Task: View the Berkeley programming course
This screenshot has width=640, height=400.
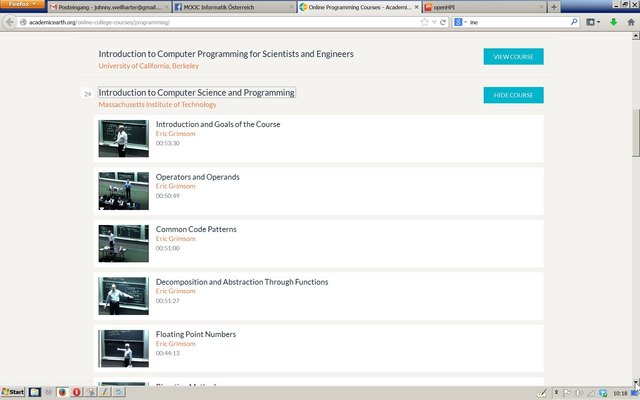Action: tap(513, 56)
